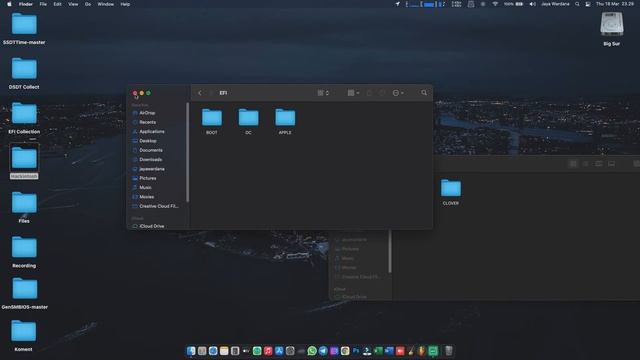Switch back window to icon view

573,164
